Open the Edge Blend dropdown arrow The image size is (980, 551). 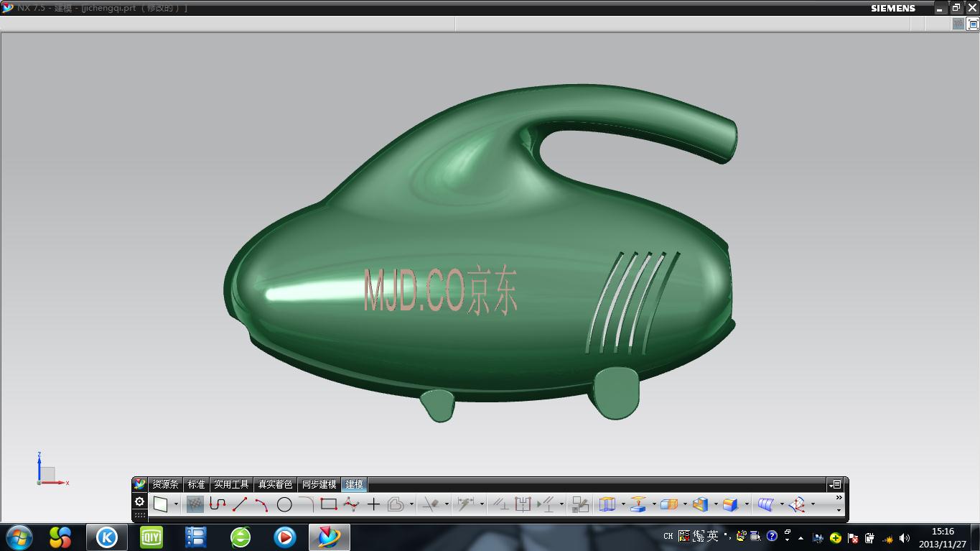coord(747,504)
